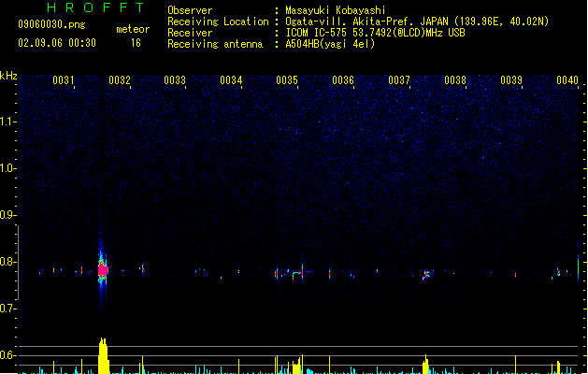
Task: Click the tall yellow power peak near 0032
Action: coord(104,355)
